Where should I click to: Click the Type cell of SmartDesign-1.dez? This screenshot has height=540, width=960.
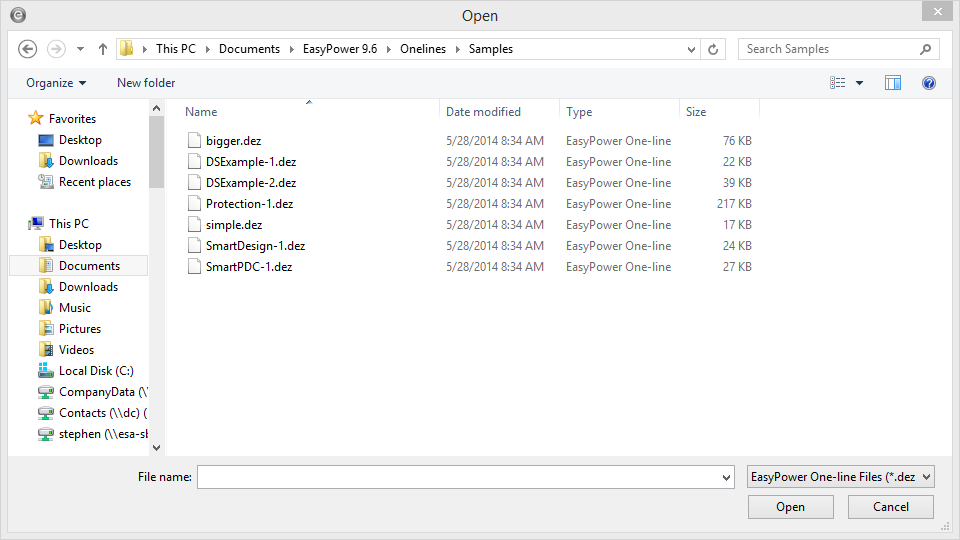[x=618, y=246]
